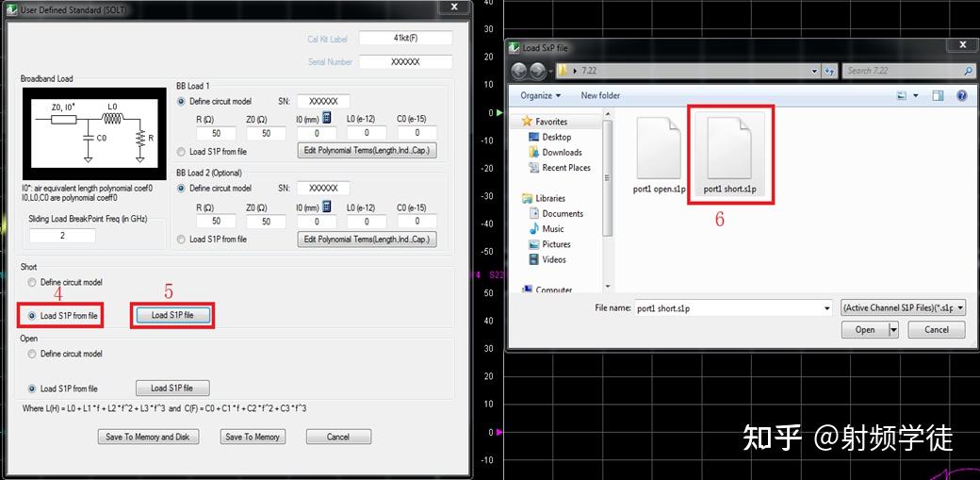Open the split arrow next to Open button
This screenshot has width=980, height=480.
[893, 330]
